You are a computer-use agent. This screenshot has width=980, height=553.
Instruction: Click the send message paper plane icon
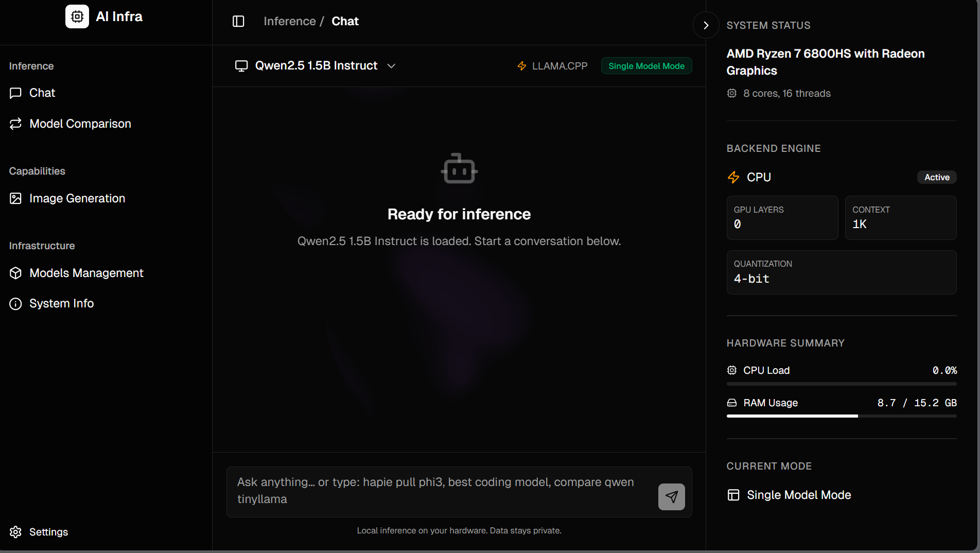(671, 497)
